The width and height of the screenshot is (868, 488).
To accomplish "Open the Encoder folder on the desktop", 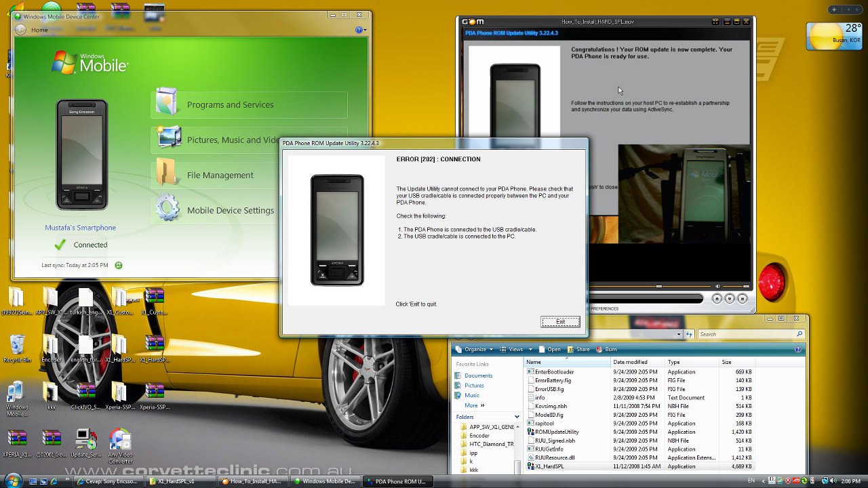I will [52, 348].
